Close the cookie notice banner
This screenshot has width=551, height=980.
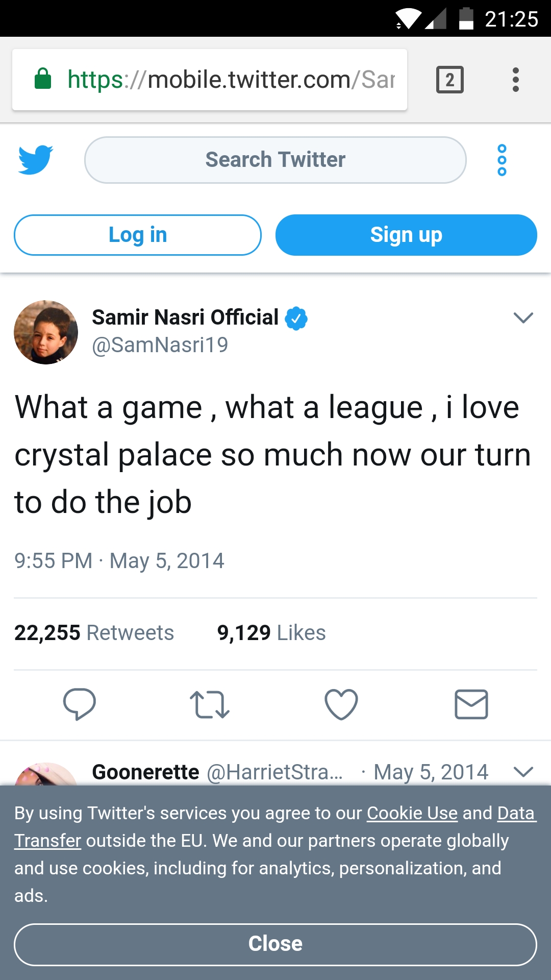pos(275,944)
